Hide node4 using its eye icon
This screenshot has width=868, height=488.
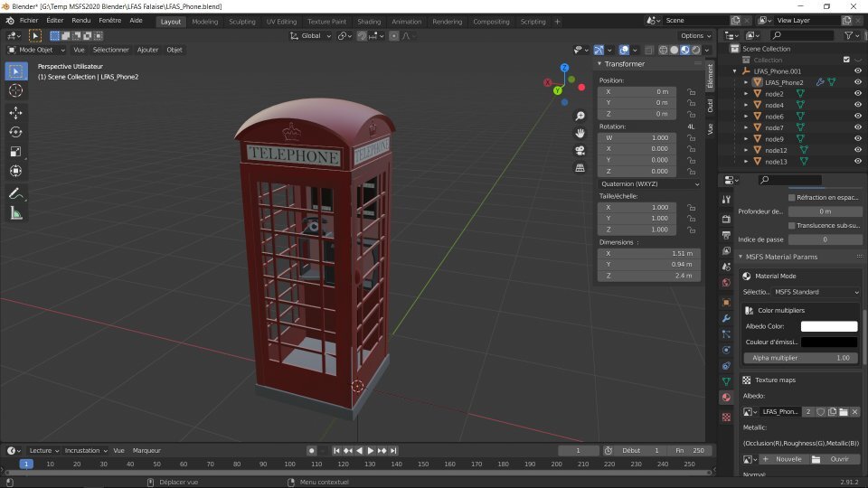pos(857,105)
